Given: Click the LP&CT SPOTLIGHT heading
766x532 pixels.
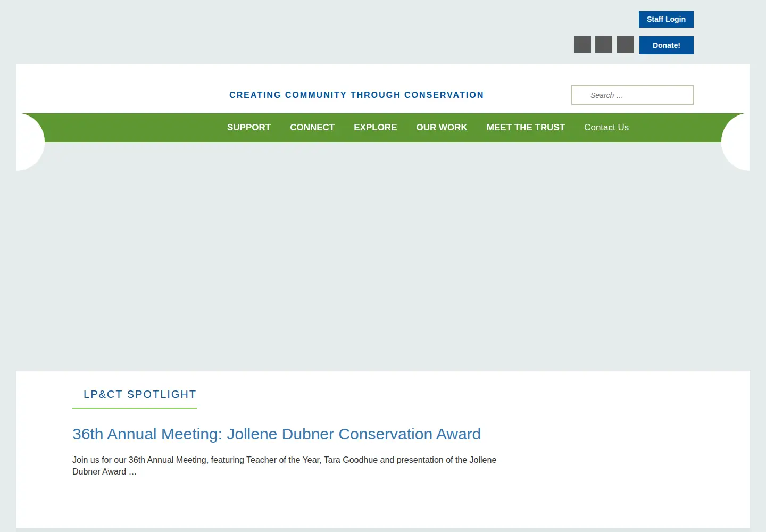Looking at the screenshot, I should 140,394.
